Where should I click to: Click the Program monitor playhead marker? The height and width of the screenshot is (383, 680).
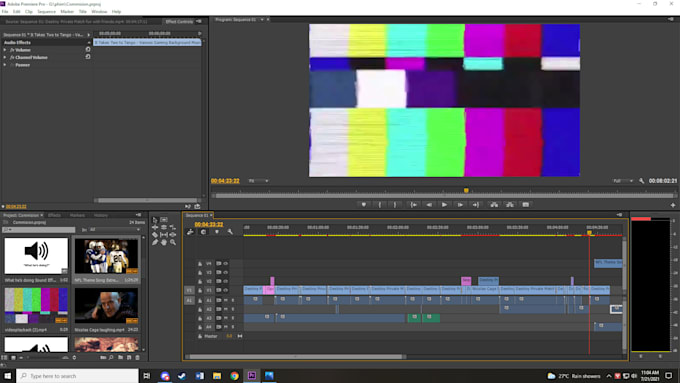pyautogui.click(x=466, y=190)
